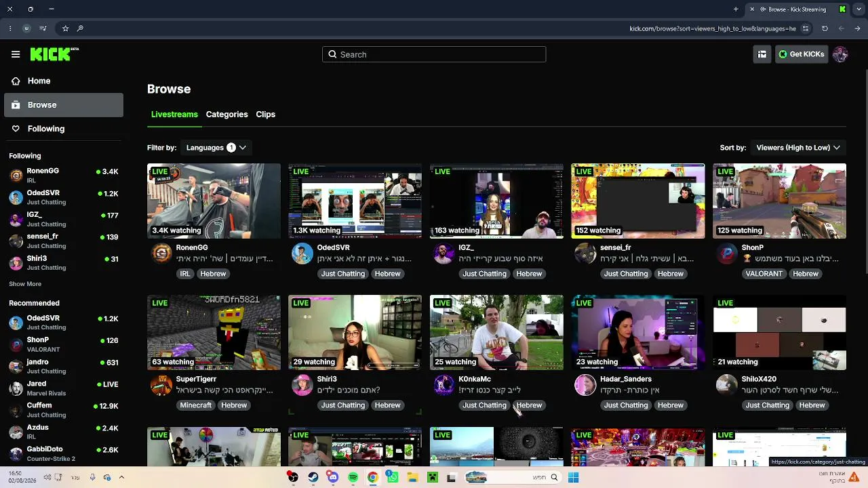
Task: Open OdedSVR stream thumbnail with 1.3K watching
Action: pyautogui.click(x=355, y=201)
